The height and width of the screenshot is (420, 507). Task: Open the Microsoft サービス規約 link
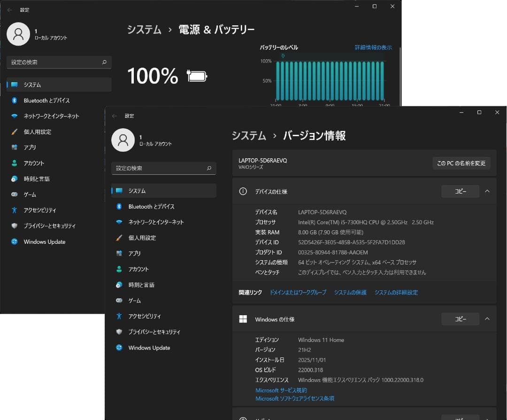point(281,390)
